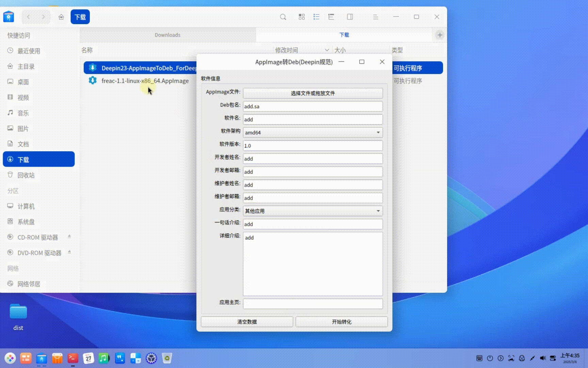
Task: Click the 开始转化 button
Action: 342,322
